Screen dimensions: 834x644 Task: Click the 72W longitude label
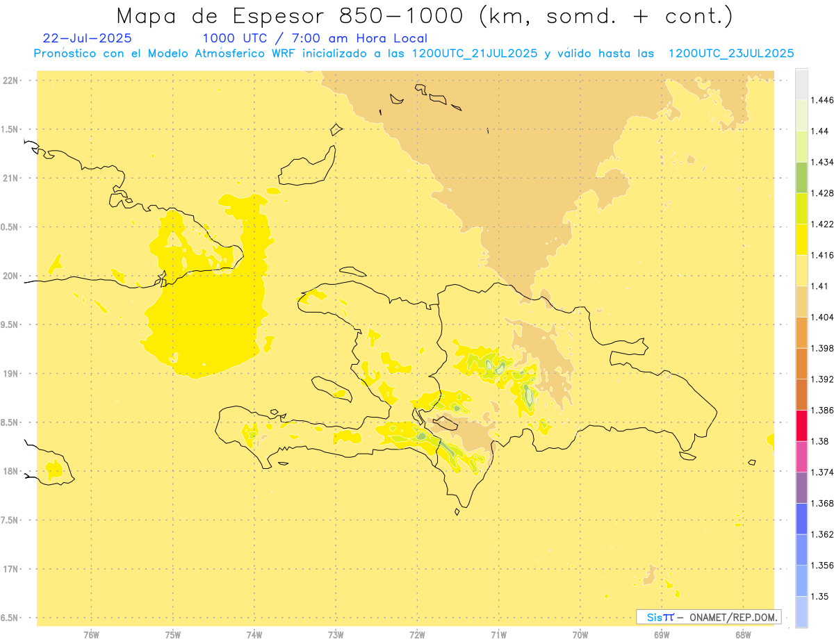417,634
